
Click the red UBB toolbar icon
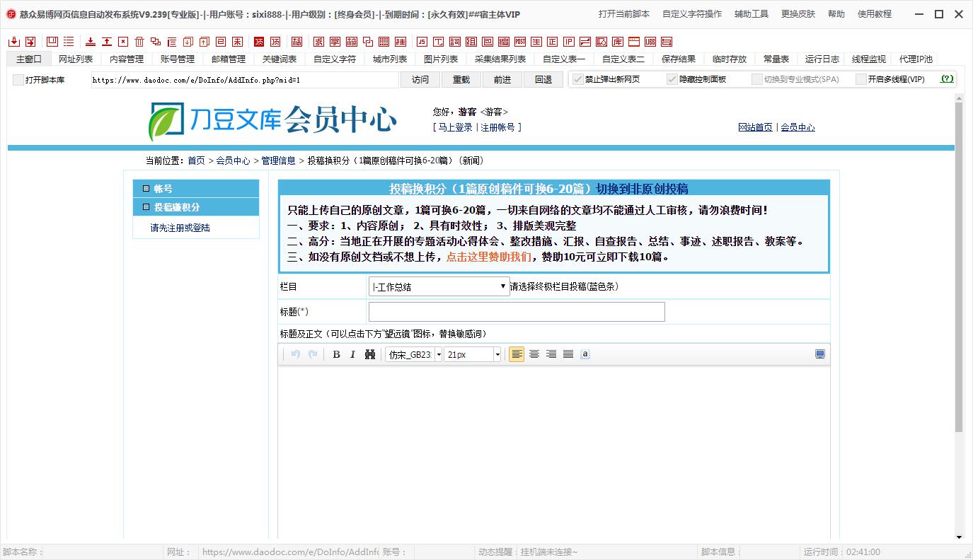point(650,42)
